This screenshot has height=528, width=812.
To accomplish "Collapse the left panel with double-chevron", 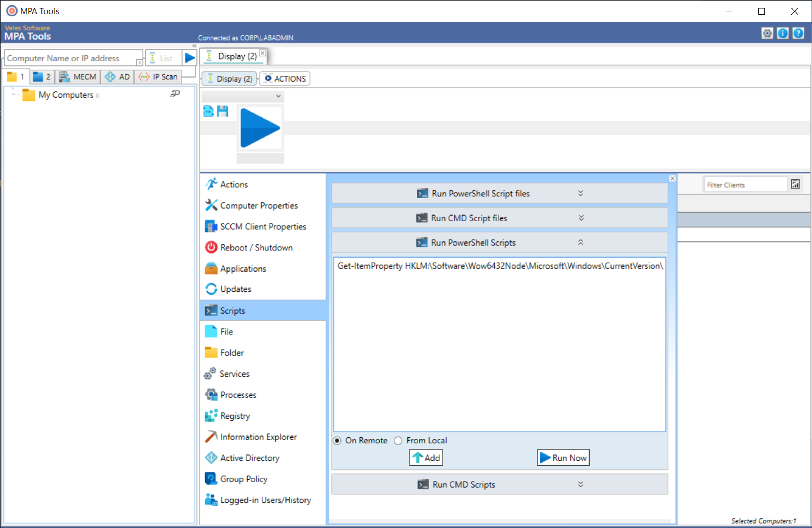I will tap(194, 46).
